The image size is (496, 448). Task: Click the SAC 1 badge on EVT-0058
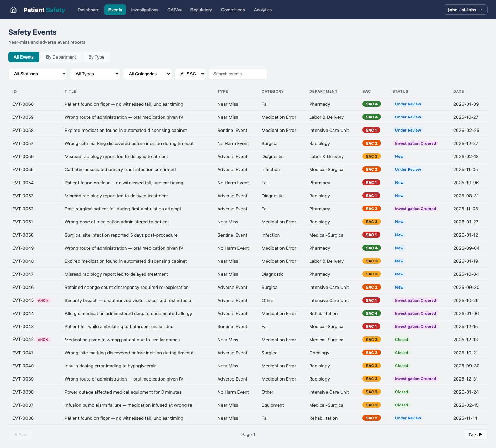tap(371, 130)
